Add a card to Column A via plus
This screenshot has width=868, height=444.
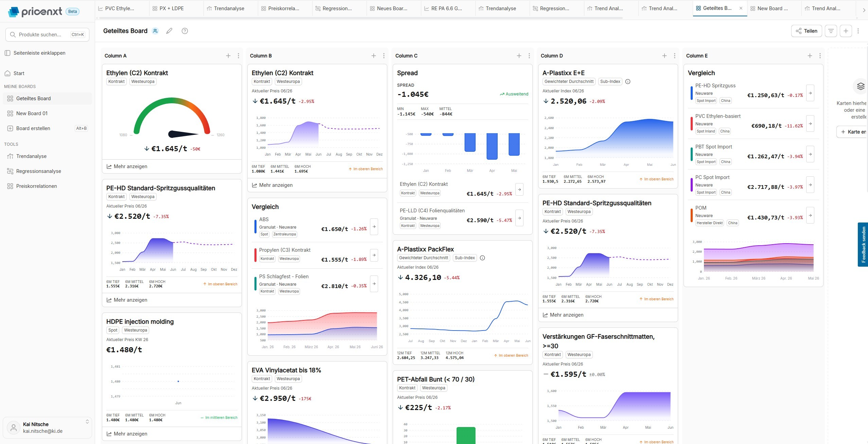(228, 56)
